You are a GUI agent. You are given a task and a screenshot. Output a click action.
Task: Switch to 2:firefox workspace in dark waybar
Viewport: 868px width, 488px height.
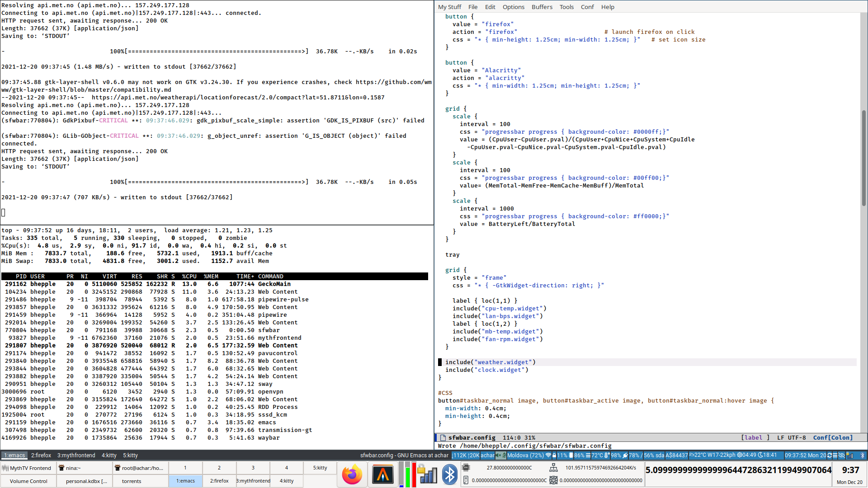pyautogui.click(x=41, y=455)
